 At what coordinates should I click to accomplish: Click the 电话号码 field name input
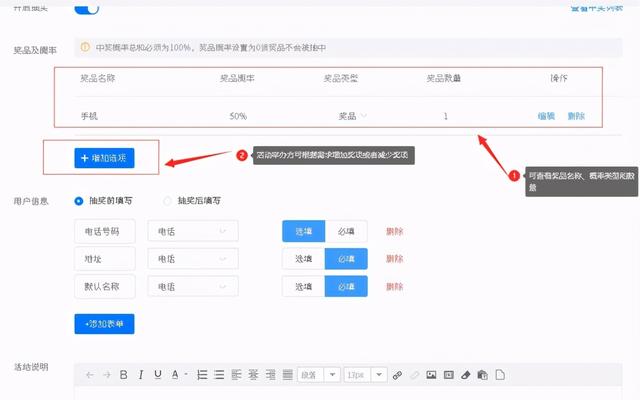[x=105, y=231]
